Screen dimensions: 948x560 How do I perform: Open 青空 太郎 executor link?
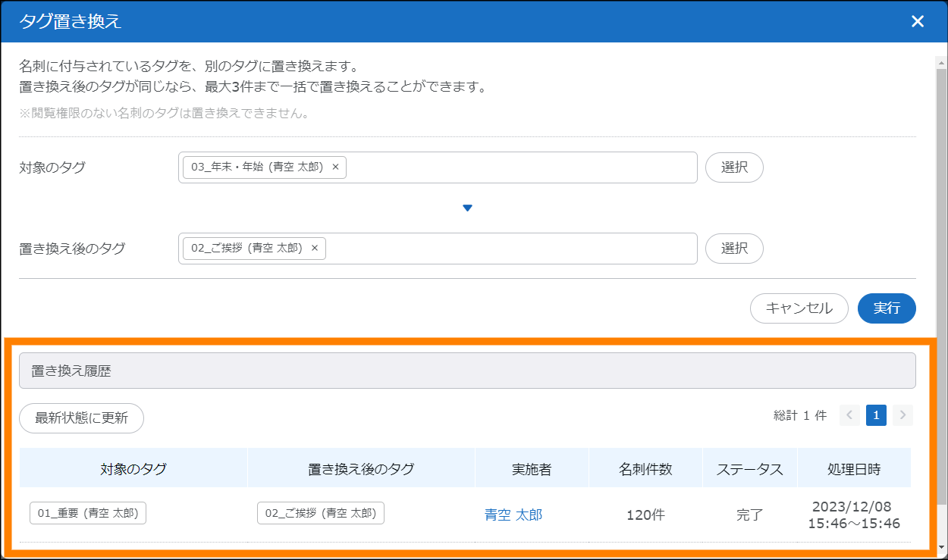(513, 515)
